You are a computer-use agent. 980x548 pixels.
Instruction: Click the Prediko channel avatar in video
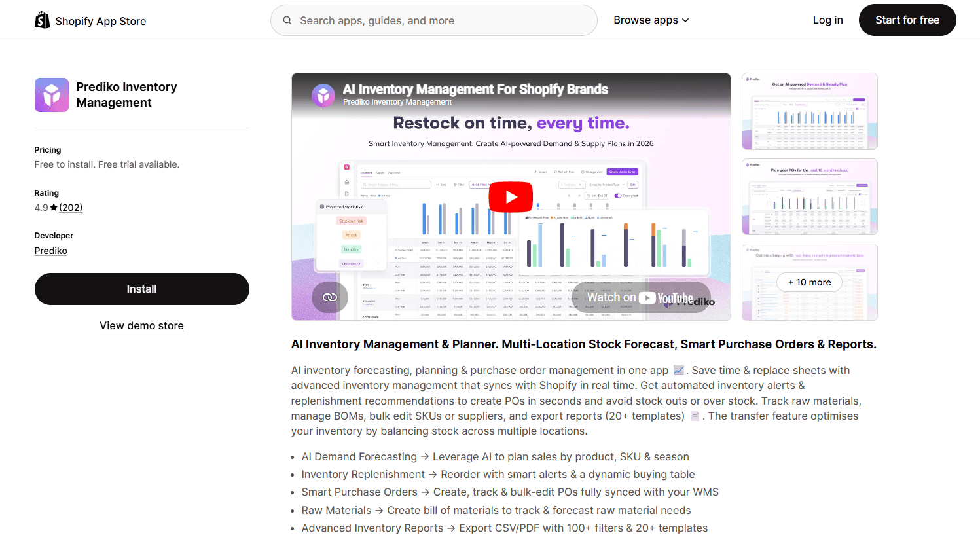pyautogui.click(x=323, y=96)
